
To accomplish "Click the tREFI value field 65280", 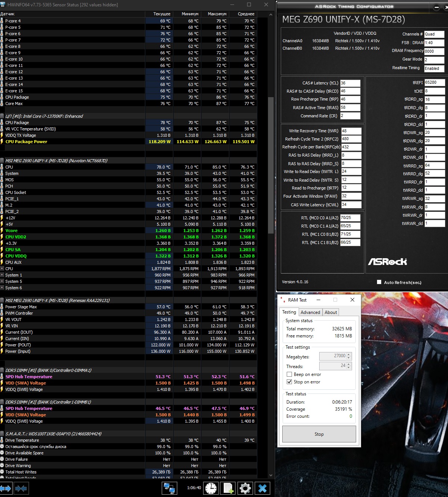I will pos(435,82).
